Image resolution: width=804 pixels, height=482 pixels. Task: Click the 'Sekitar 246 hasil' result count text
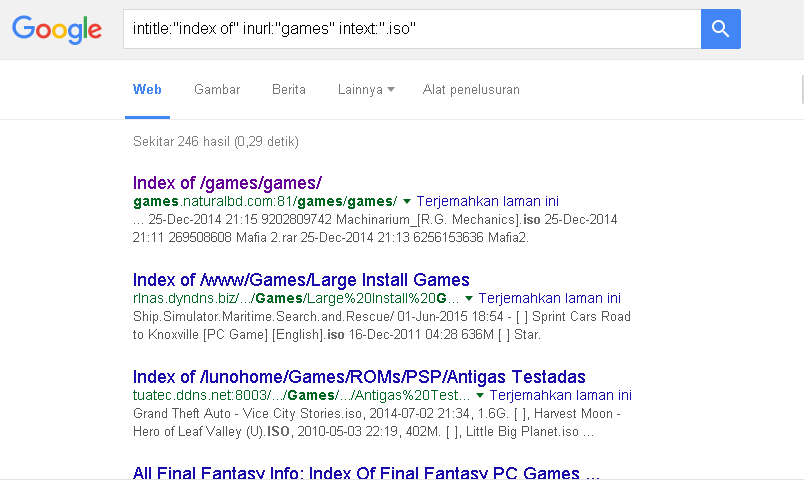tap(215, 142)
